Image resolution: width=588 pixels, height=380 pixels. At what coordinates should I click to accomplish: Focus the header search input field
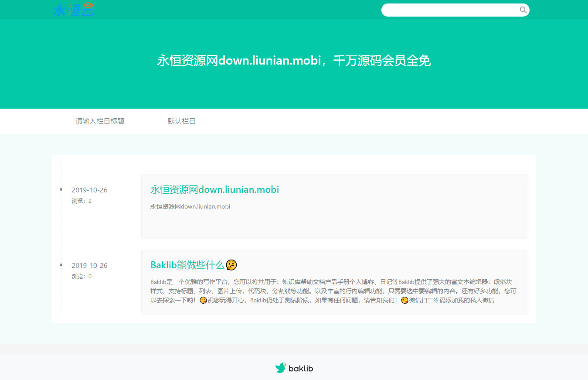pos(455,10)
